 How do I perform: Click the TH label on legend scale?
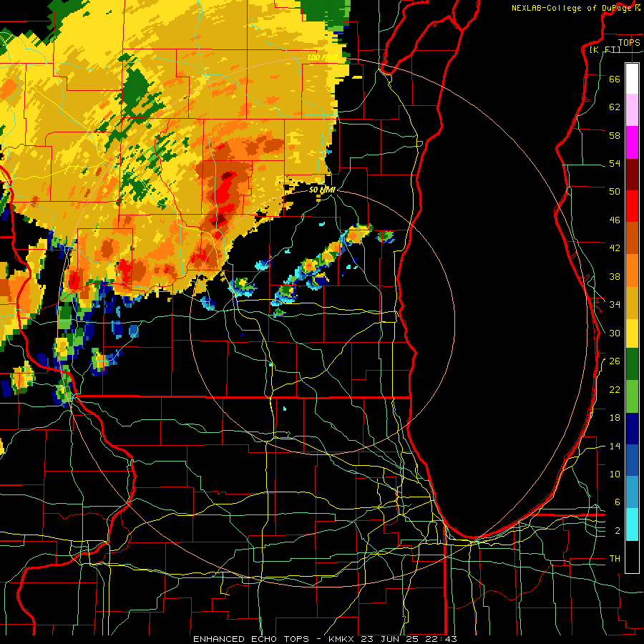[x=615, y=559]
